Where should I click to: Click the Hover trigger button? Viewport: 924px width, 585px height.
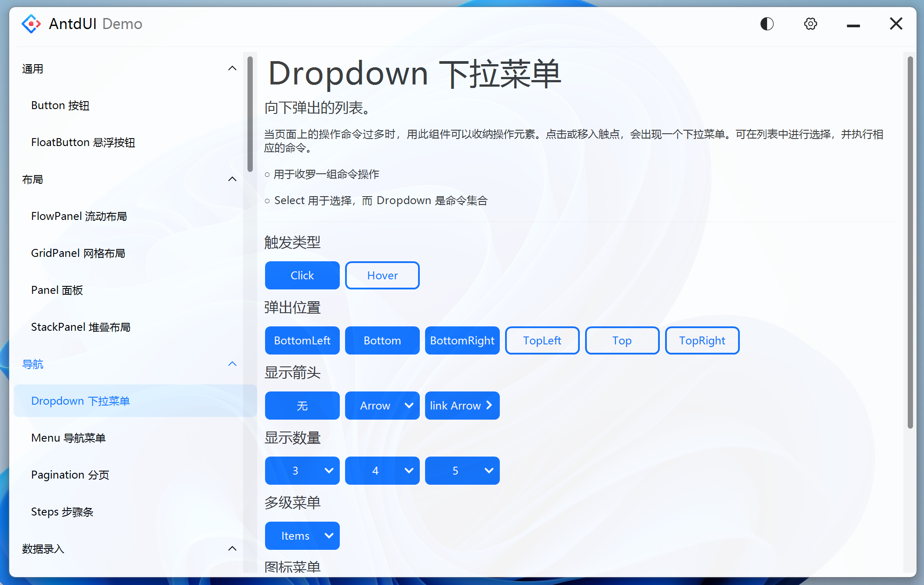382,275
